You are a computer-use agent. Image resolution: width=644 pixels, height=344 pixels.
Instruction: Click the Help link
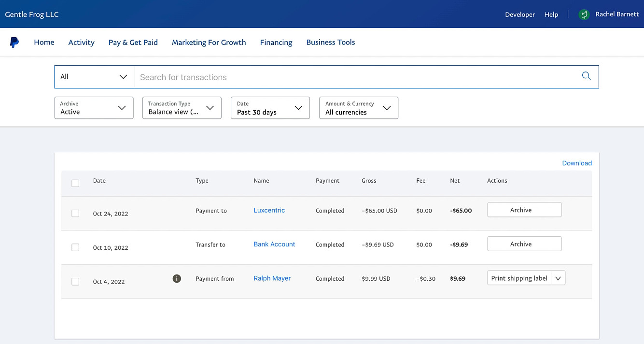click(x=551, y=14)
